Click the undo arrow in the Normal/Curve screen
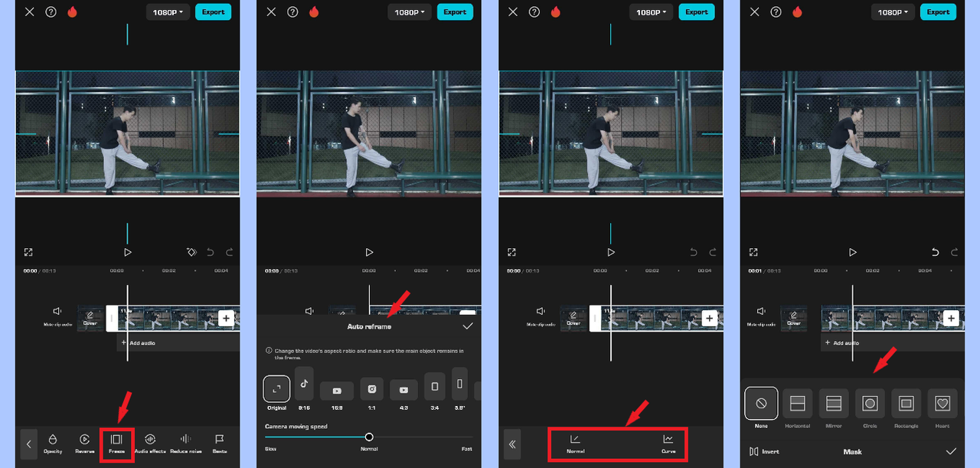Screen dimensions: 980x468 tap(693, 252)
